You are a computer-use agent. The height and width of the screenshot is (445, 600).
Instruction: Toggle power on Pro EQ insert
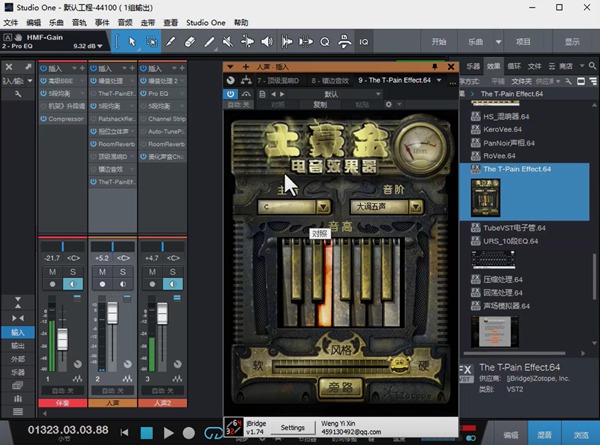143,93
